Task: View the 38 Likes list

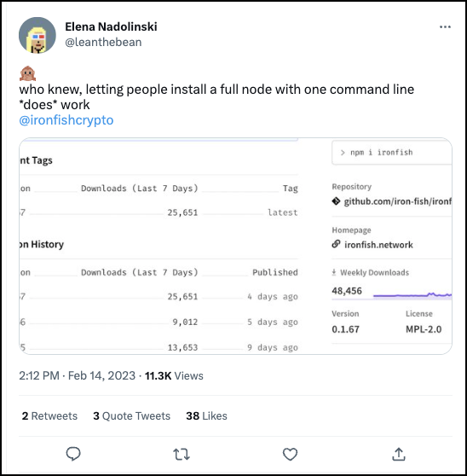Action: [x=206, y=416]
